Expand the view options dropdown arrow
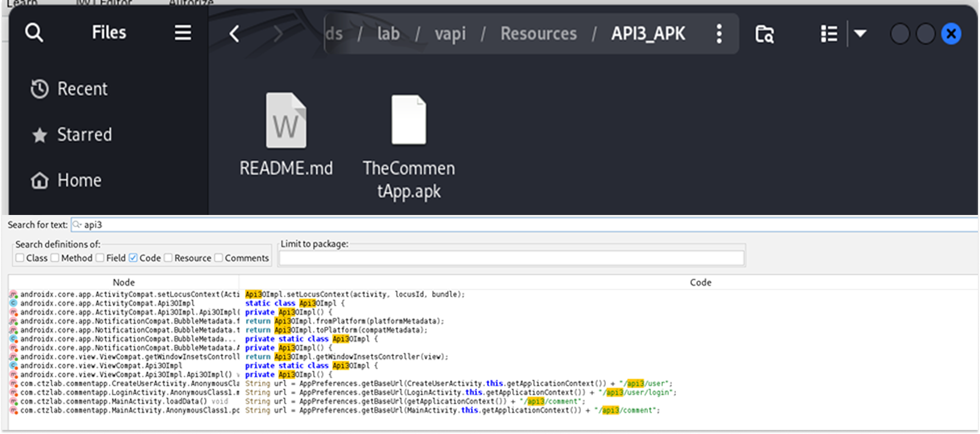The image size is (980, 434). [860, 34]
